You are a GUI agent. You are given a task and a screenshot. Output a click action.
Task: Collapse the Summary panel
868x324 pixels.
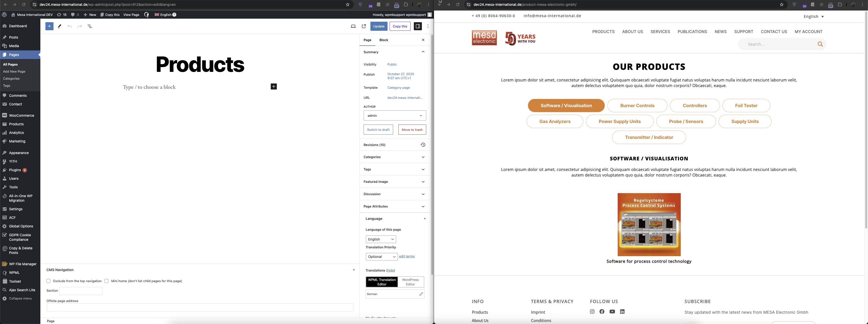click(423, 52)
